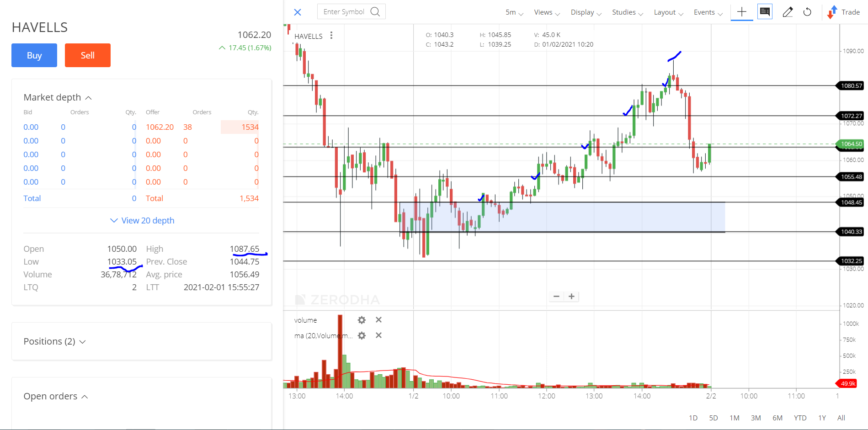The image size is (868, 430).
Task: Toggle the info tooltip panel icon
Action: point(765,12)
